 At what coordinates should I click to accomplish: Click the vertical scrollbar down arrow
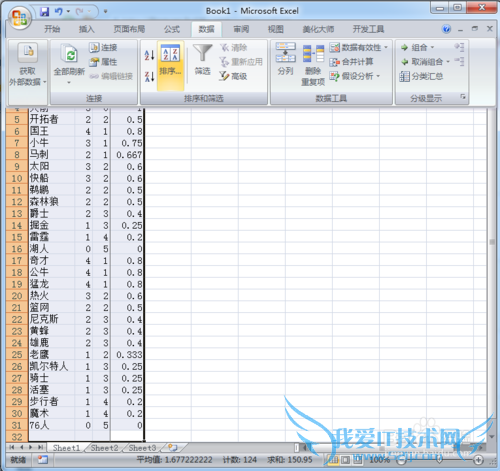(x=492, y=437)
